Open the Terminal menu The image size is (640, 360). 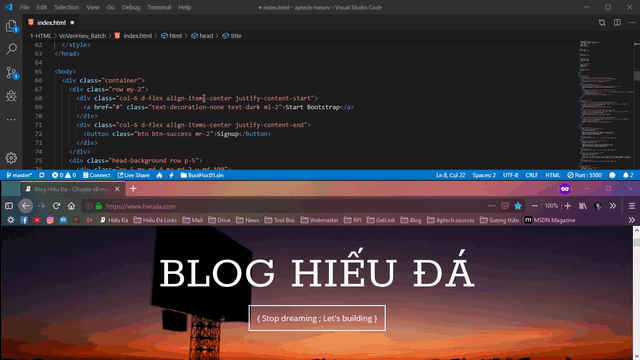click(x=159, y=7)
